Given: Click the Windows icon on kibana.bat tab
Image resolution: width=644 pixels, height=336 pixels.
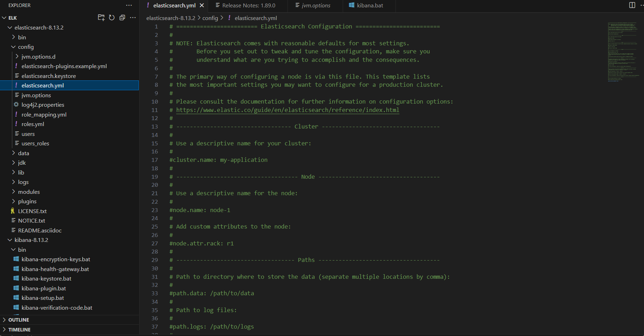Looking at the screenshot, I should pyautogui.click(x=352, y=5).
